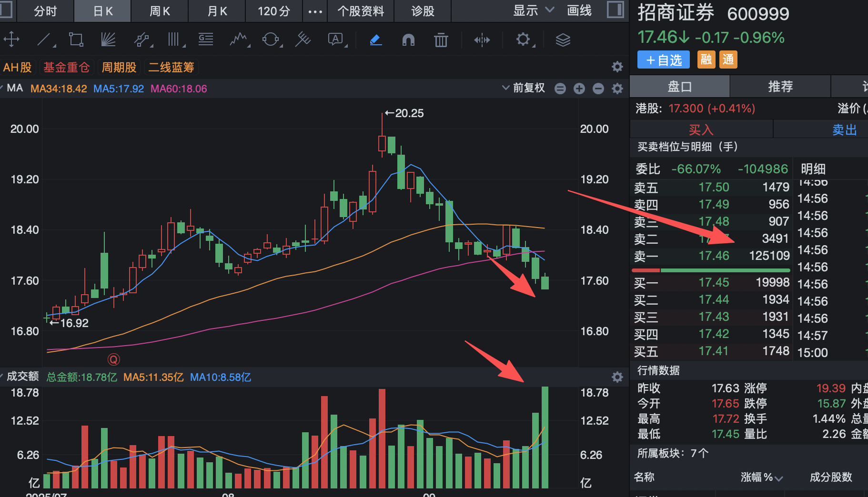868x497 pixels.
Task: Switch to 月K monthly chart tab
Action: tap(217, 11)
